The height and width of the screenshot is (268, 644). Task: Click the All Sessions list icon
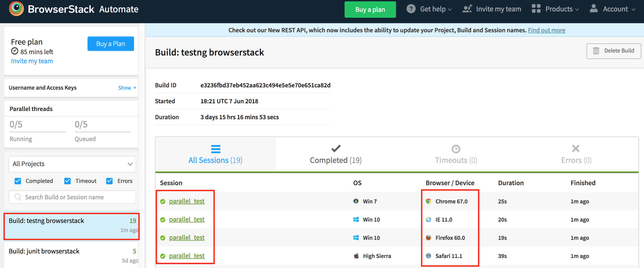[216, 149]
